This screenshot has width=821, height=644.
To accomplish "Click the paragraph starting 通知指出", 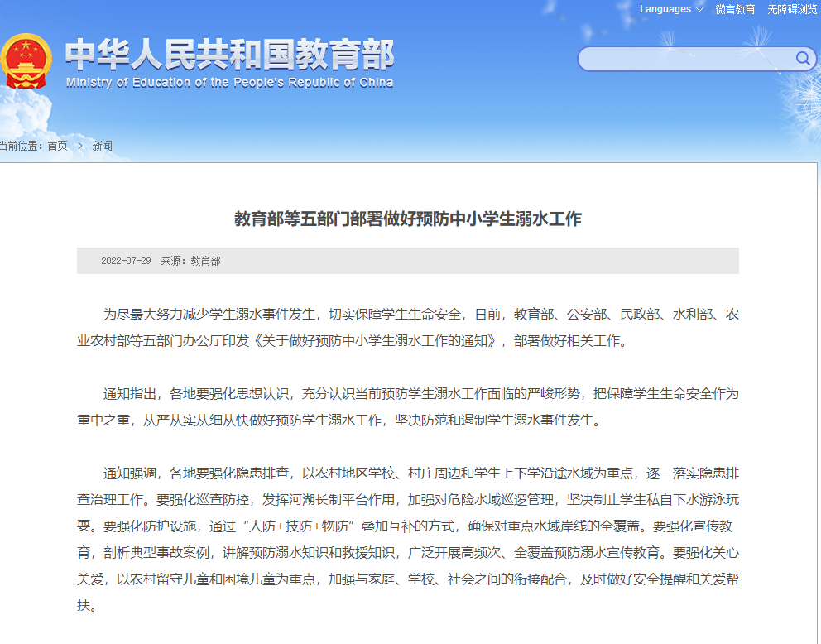I will pyautogui.click(x=408, y=406).
